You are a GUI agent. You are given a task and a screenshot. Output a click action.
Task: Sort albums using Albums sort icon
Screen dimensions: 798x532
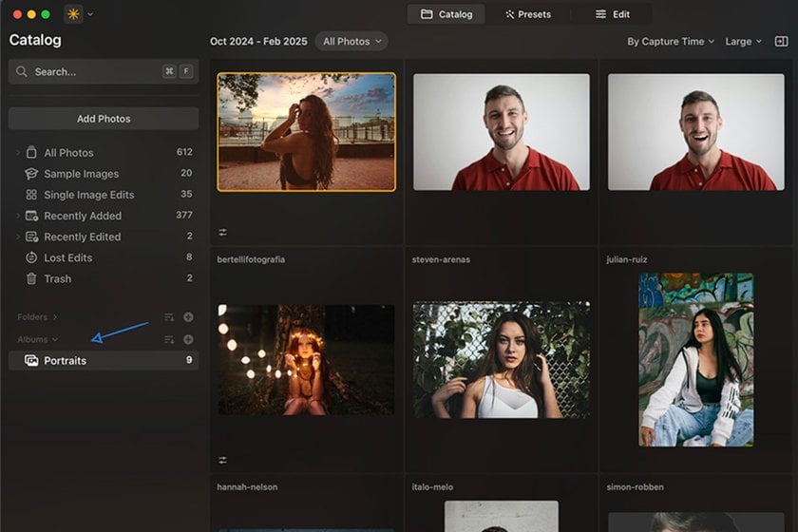pos(169,339)
